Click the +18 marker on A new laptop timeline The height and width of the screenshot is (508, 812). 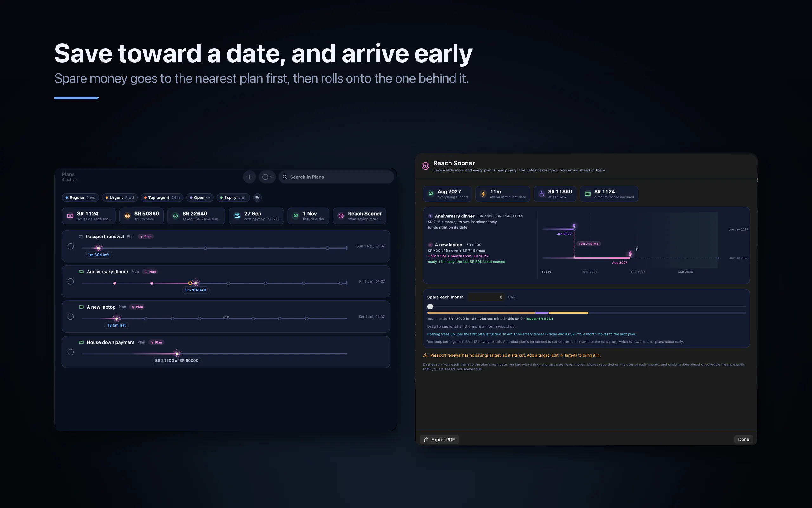pos(226,317)
